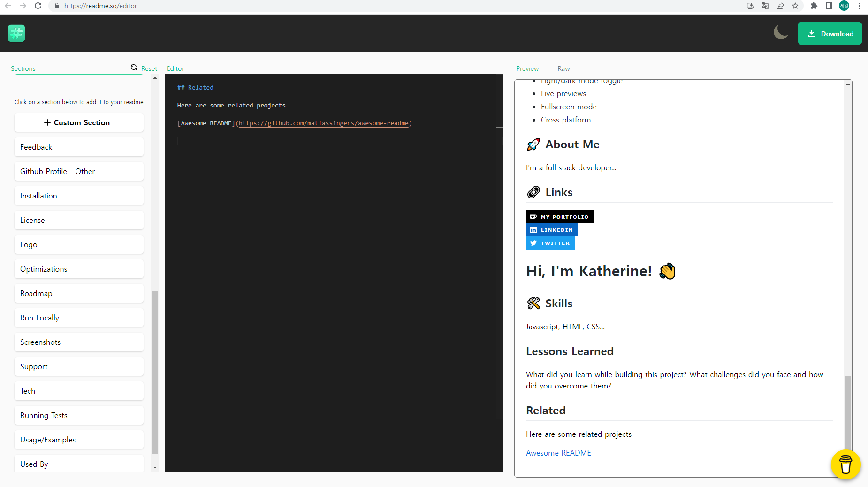Image resolution: width=868 pixels, height=487 pixels.
Task: Click the site lock icon in address bar
Action: tap(57, 6)
